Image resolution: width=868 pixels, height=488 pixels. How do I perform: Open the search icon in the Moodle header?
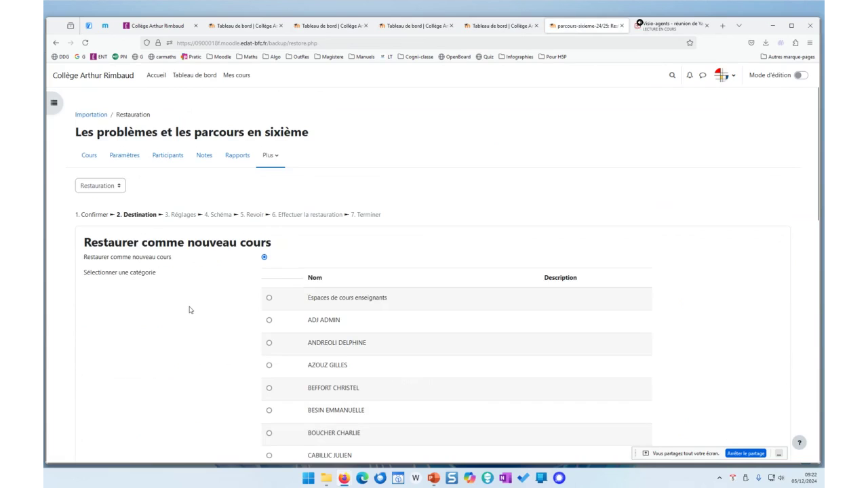pyautogui.click(x=672, y=75)
